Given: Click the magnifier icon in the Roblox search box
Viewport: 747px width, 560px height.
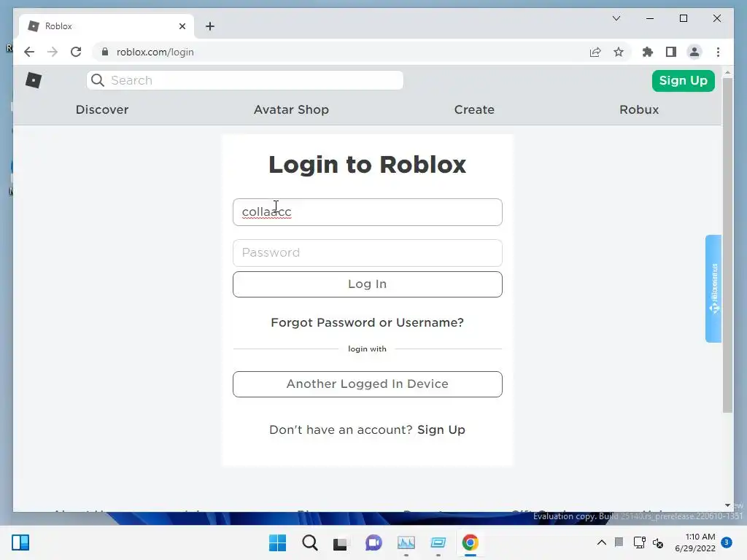Looking at the screenshot, I should tap(98, 80).
